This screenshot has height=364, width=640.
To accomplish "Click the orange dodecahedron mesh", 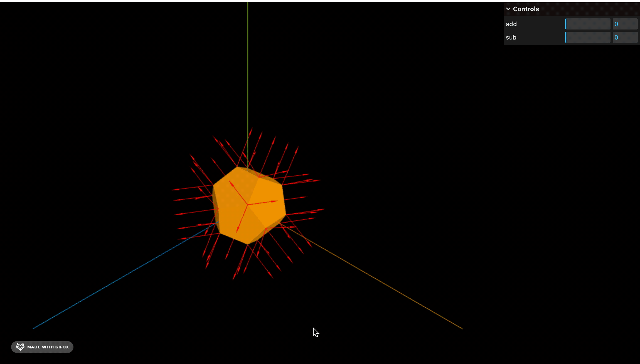I will pos(249,205).
